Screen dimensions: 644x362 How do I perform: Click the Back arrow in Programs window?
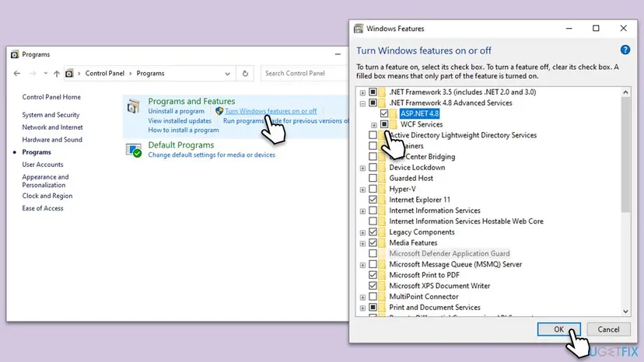point(17,74)
